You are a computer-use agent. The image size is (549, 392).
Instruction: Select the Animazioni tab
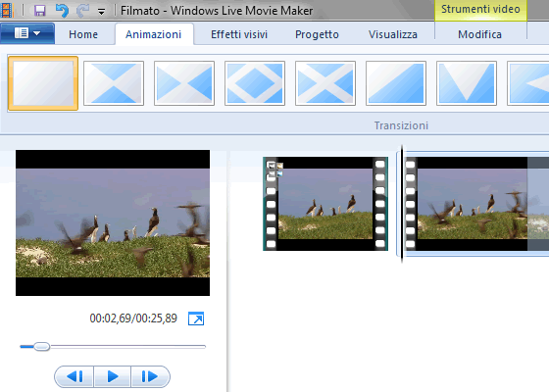click(153, 34)
